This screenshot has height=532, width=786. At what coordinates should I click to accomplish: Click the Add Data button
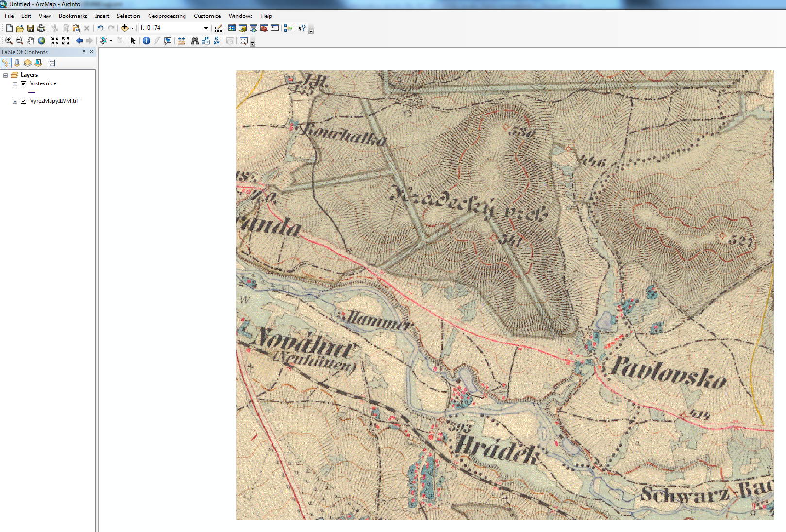[125, 28]
